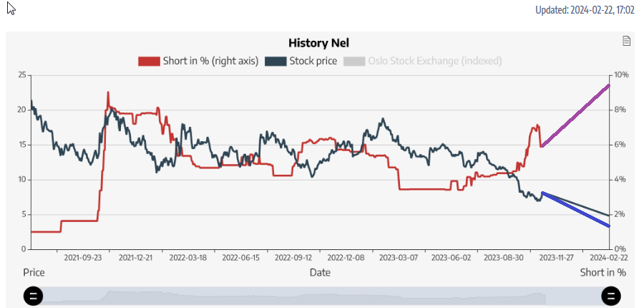Click the gray Oslo Stock Exchange swatch
This screenshot has width=644, height=308.
coord(354,61)
